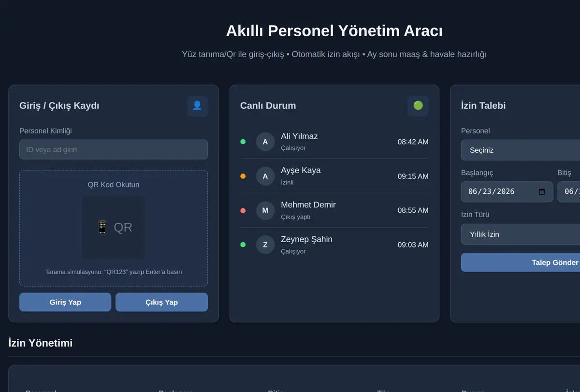Select Zeynep Şahin name text
580x392 pixels.
coord(307,239)
